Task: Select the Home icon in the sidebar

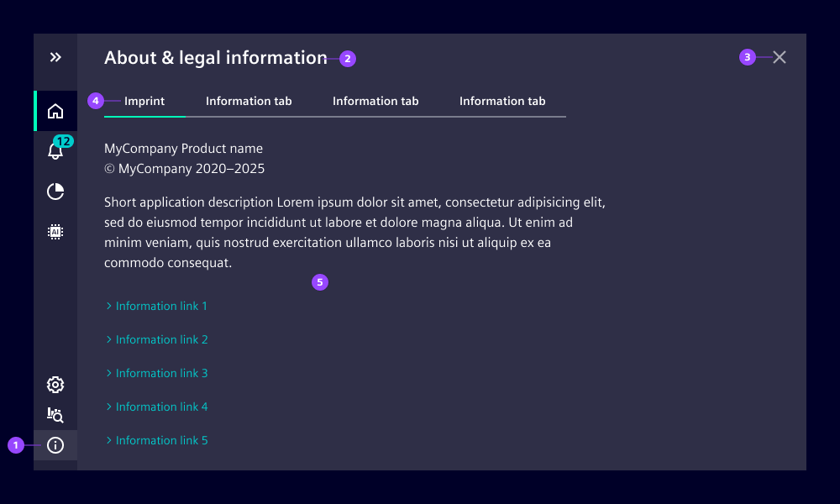Action: pos(55,110)
